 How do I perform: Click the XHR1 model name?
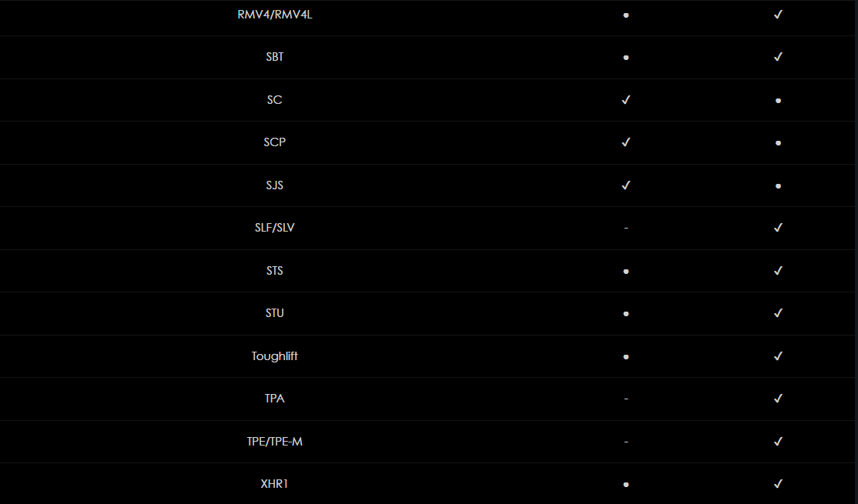[275, 484]
